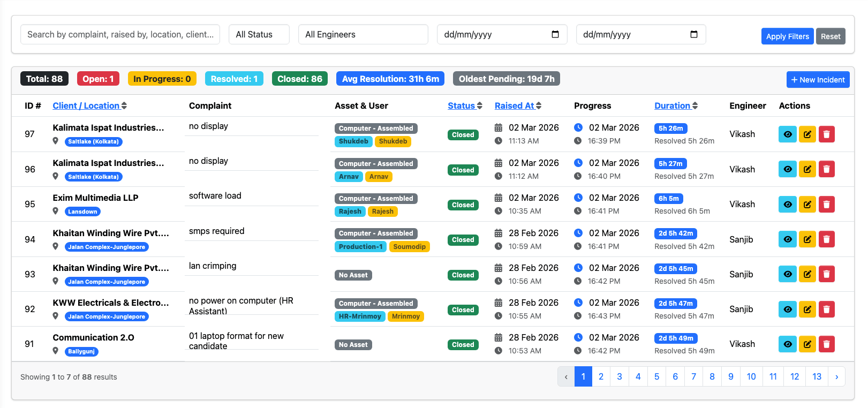Viewport: 868px width, 408px height.
Task: Select the Open: 1 status badge
Action: click(98, 79)
